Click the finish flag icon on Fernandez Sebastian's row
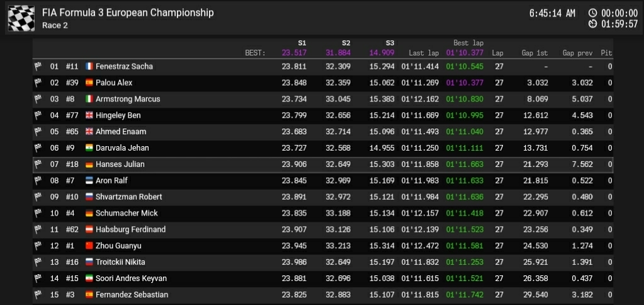Viewport: 644px width, 305px height. 38,294
